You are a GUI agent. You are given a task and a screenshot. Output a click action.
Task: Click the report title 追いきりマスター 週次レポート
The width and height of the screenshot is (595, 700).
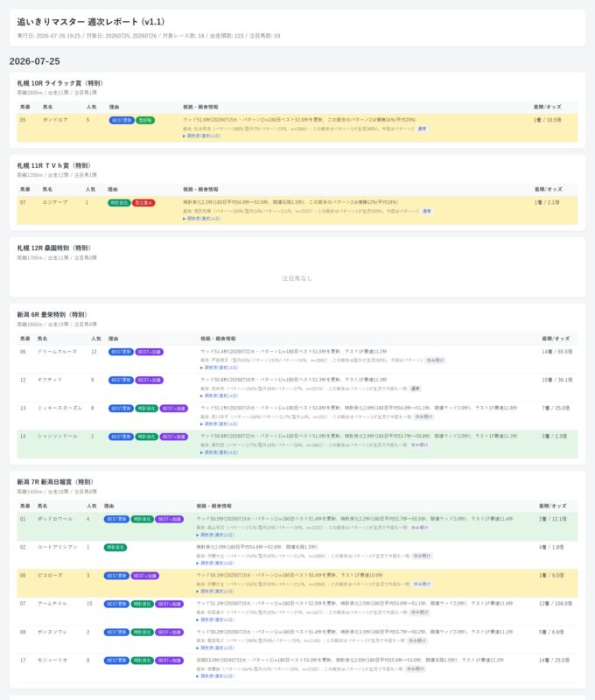click(x=91, y=21)
